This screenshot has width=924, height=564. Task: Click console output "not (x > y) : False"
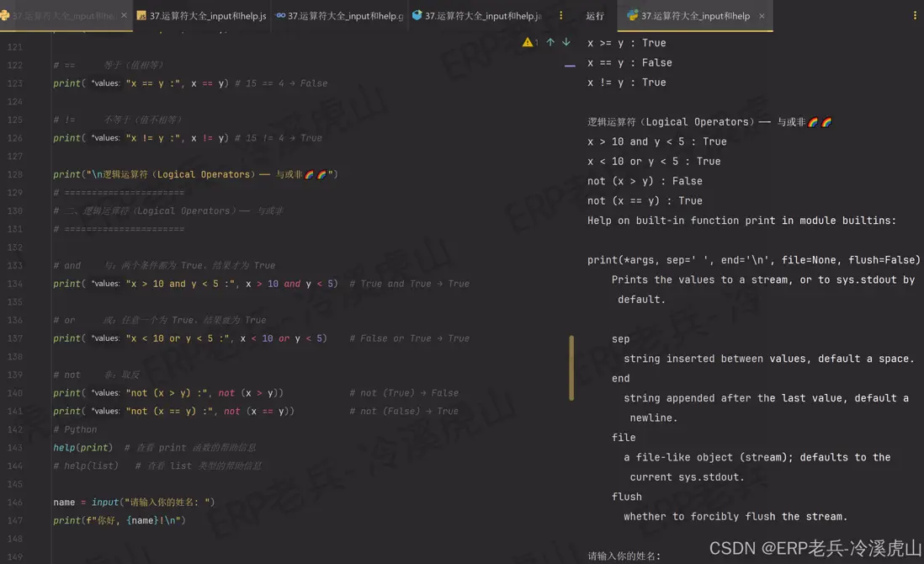click(645, 181)
